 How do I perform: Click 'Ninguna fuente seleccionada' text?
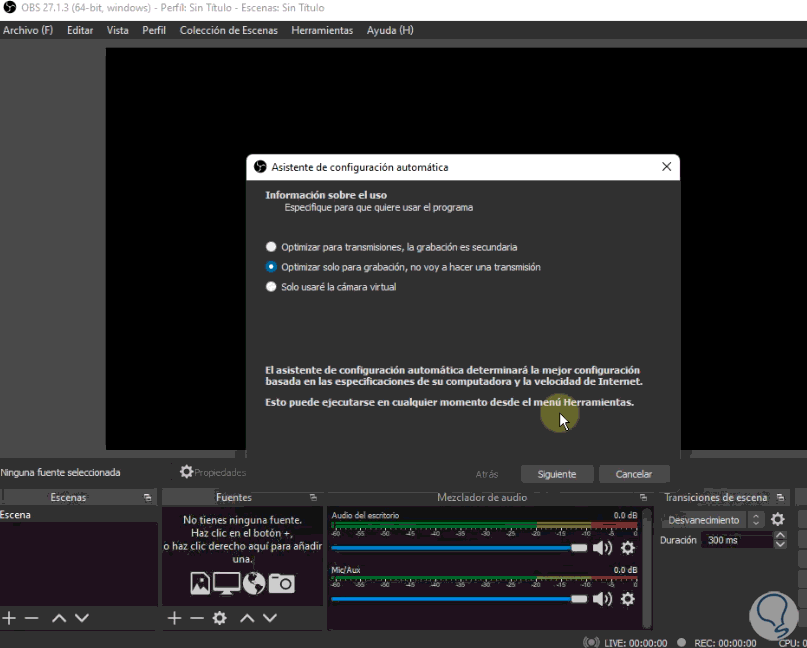[61, 472]
